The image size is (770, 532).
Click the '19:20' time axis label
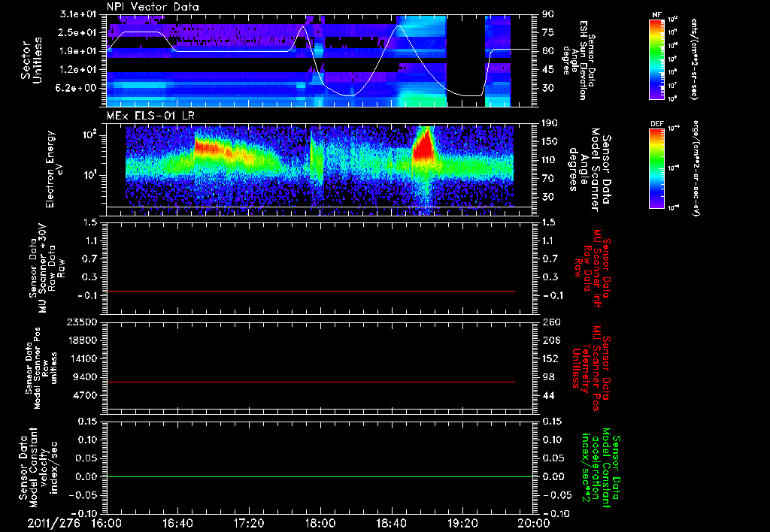pyautogui.click(x=462, y=523)
